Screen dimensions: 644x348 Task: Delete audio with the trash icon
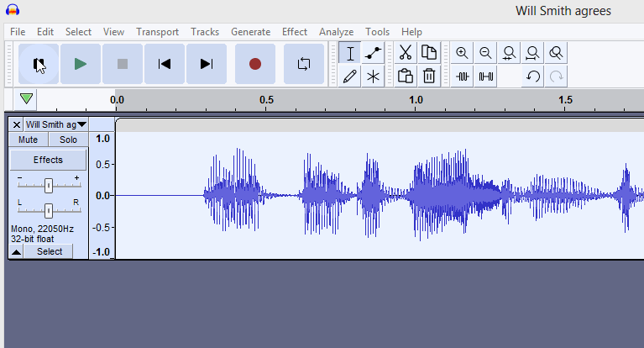pyautogui.click(x=429, y=76)
